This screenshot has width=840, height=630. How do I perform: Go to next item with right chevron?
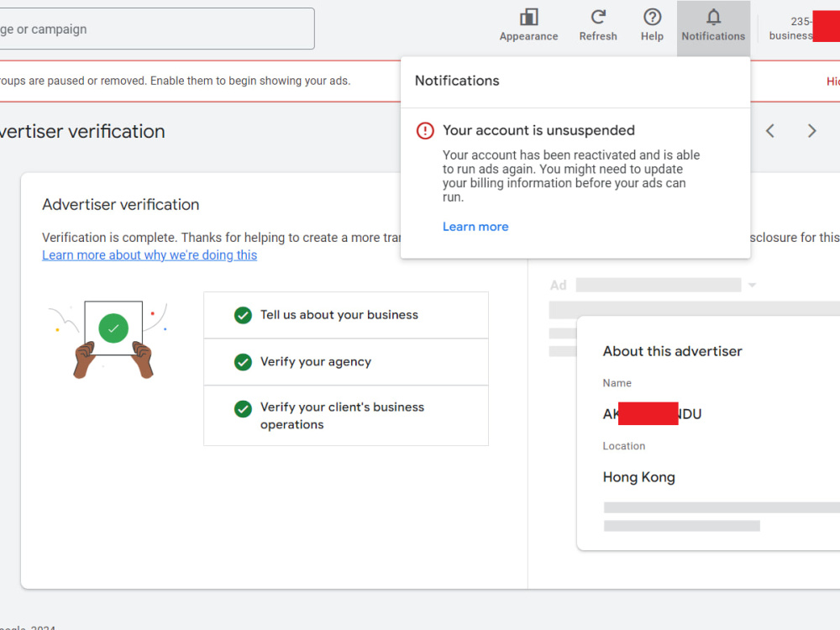[811, 131]
